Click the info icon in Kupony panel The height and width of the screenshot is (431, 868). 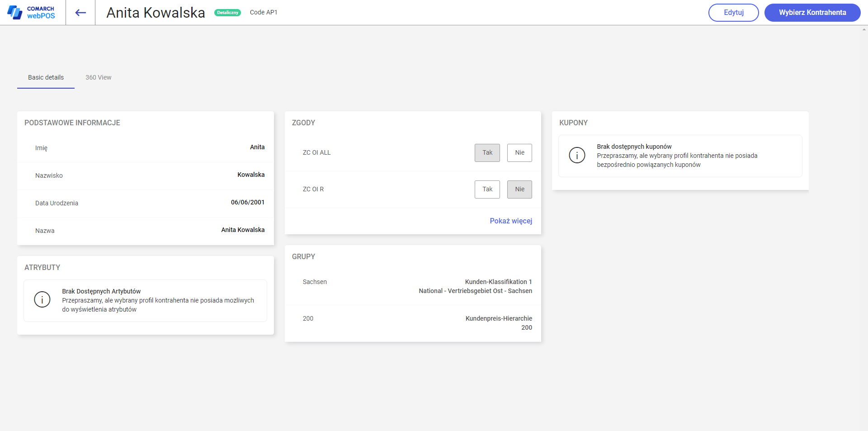577,155
